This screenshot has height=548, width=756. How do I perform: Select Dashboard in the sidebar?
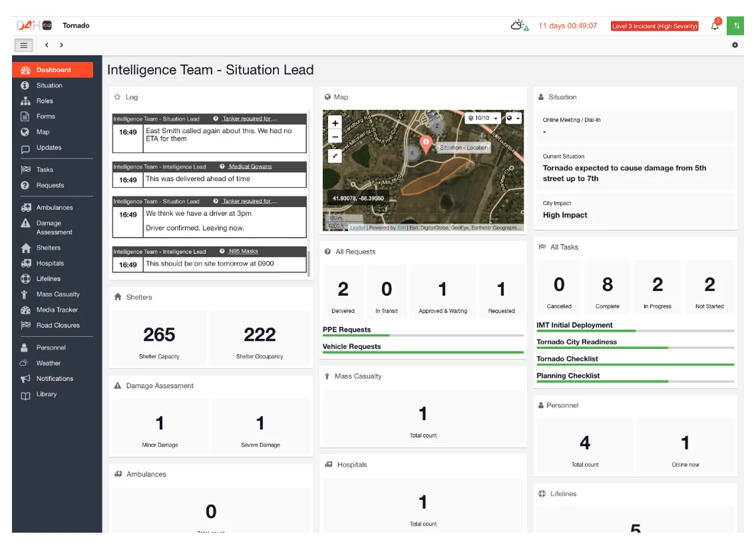(x=53, y=70)
